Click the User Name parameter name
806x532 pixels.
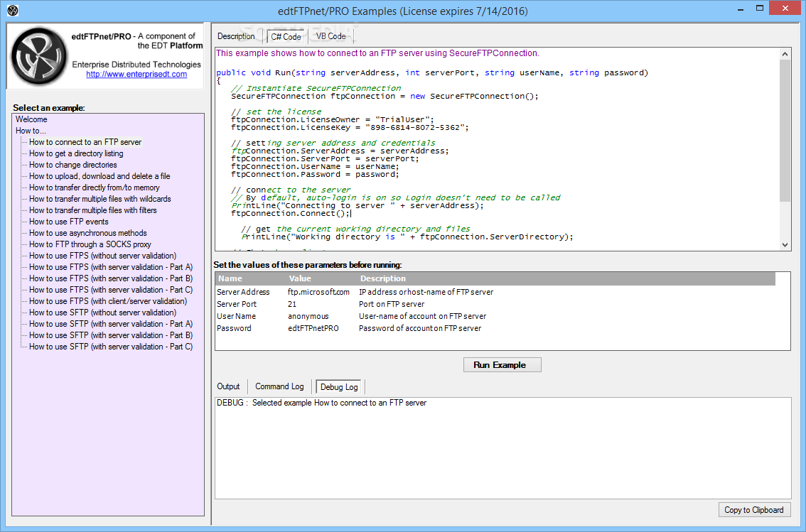pyautogui.click(x=237, y=316)
